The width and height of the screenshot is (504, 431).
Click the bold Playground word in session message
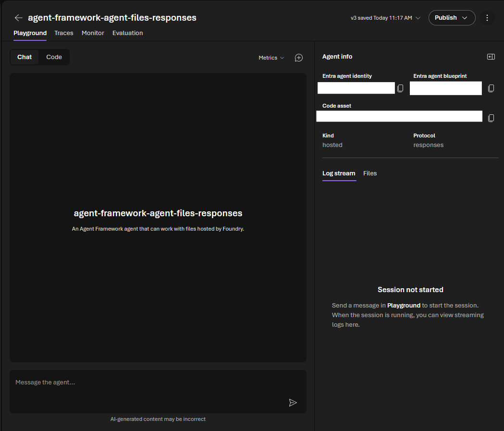(x=404, y=306)
